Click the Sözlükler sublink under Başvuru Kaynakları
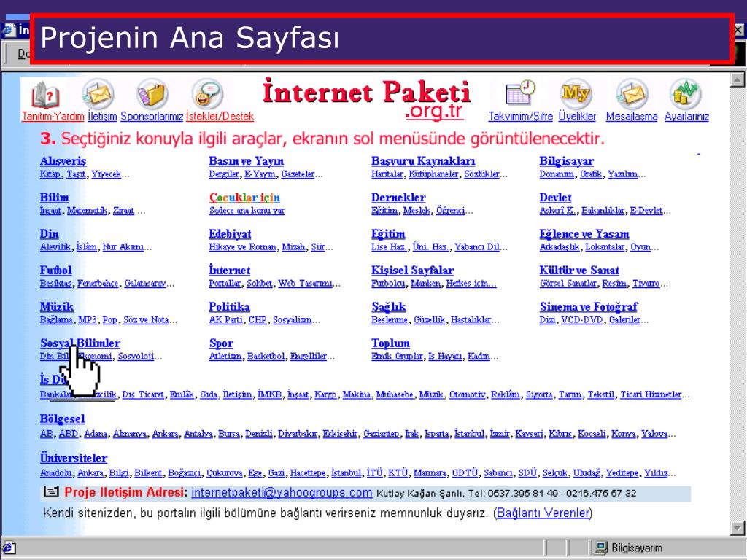The height and width of the screenshot is (560, 747). point(481,174)
